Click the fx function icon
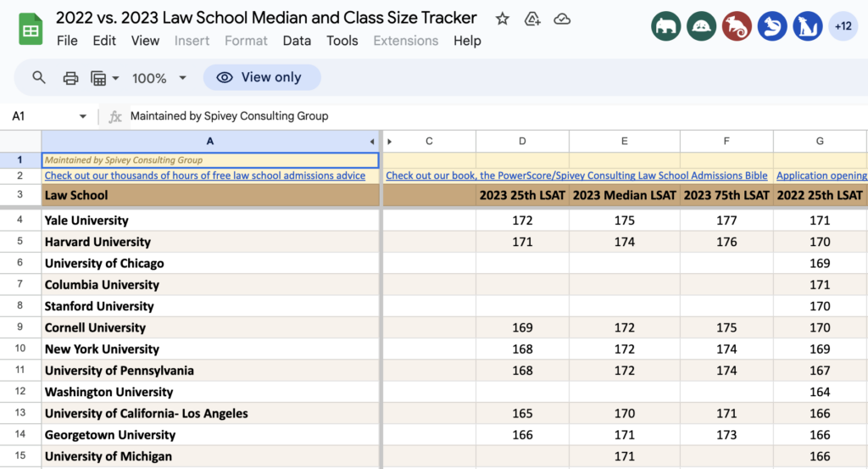The height and width of the screenshot is (469, 868). 114,117
